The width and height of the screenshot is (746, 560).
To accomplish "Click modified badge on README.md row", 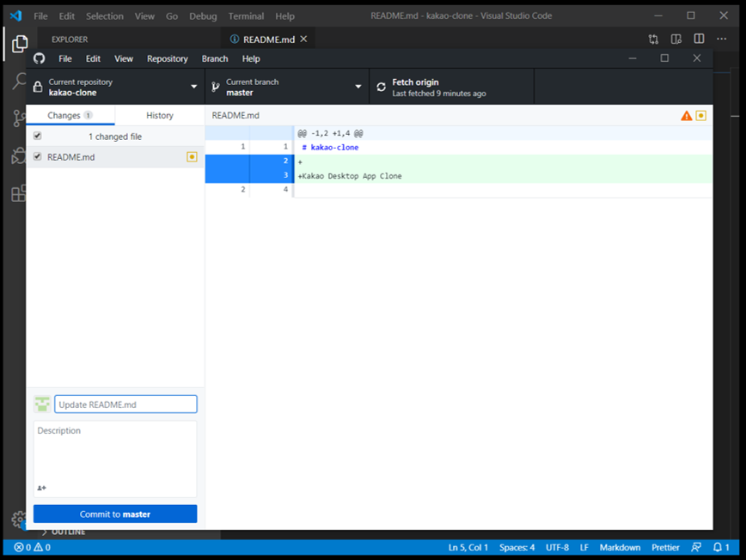I will 192,157.
